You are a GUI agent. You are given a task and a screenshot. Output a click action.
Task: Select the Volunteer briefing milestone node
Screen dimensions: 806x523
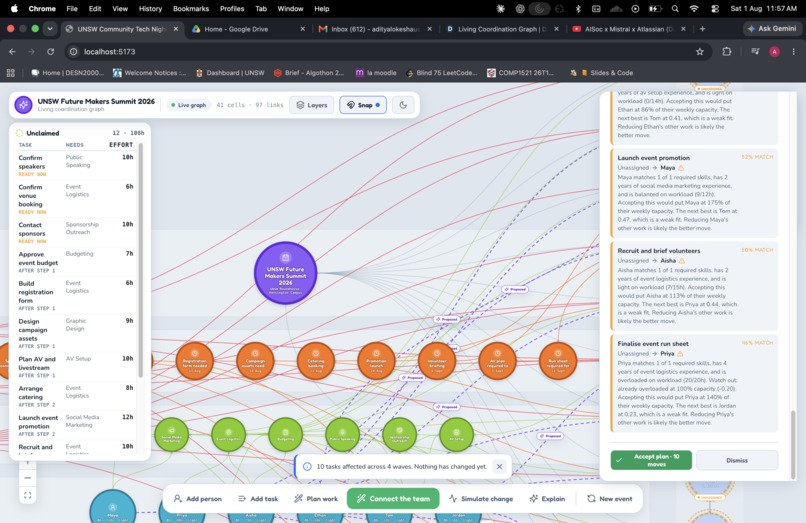click(437, 361)
